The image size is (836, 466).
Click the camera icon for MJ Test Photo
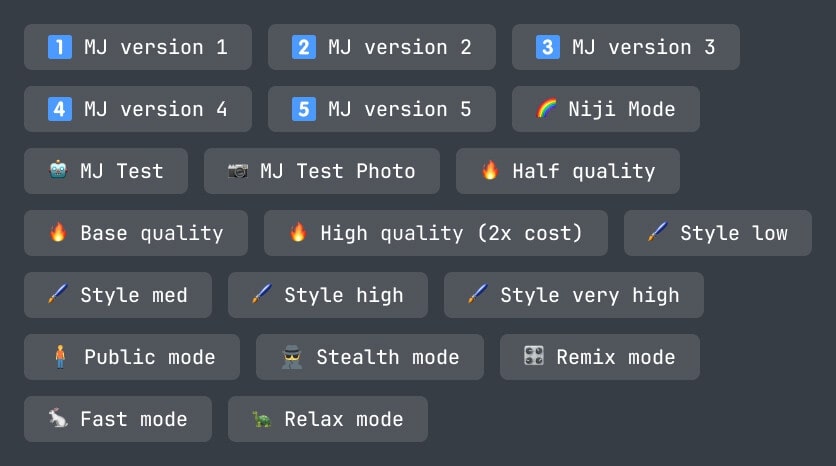pos(238,171)
